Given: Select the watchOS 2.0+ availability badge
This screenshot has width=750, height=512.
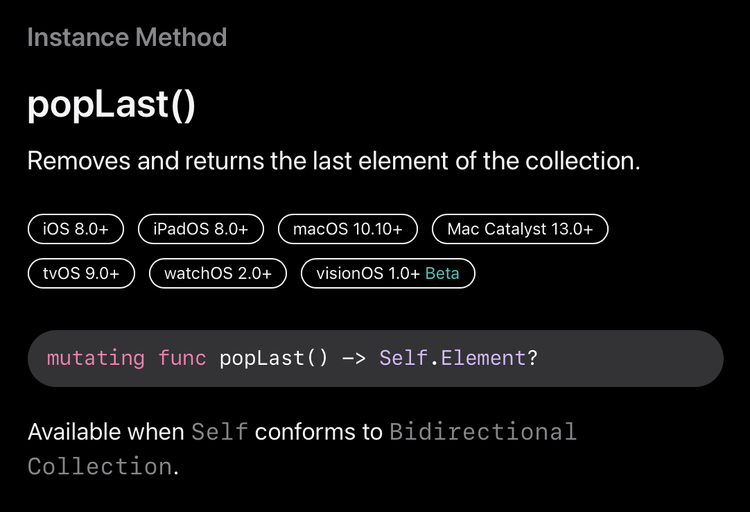Looking at the screenshot, I should [x=218, y=273].
